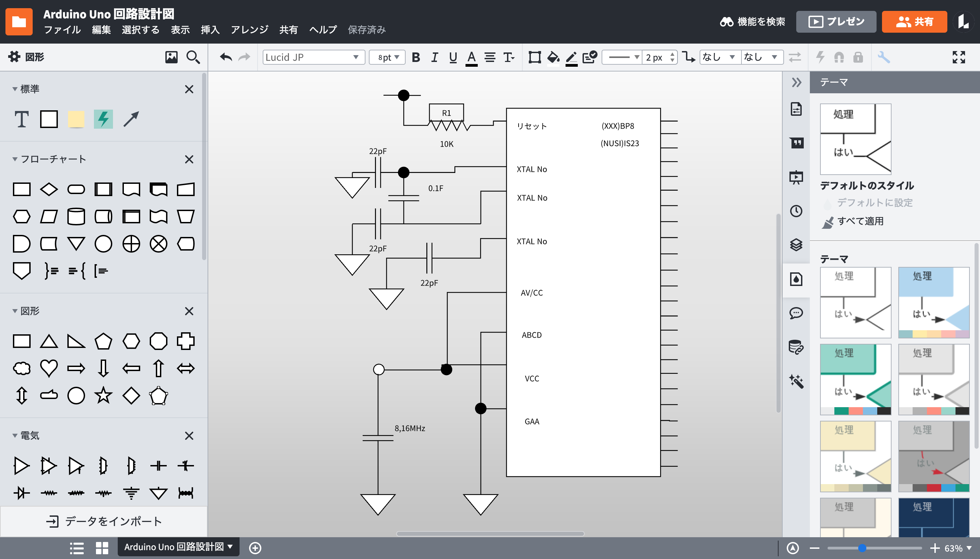Open the presentation slides panel icon
Screen dimensions: 980x559
point(796,177)
